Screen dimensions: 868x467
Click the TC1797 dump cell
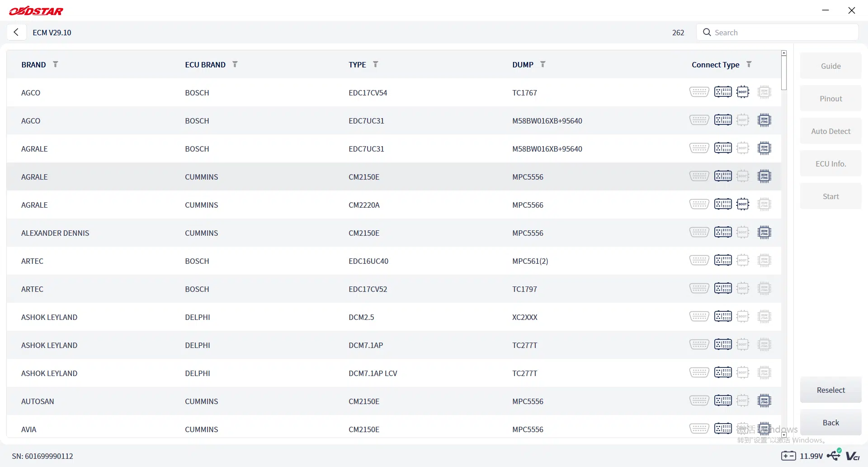[x=524, y=289]
